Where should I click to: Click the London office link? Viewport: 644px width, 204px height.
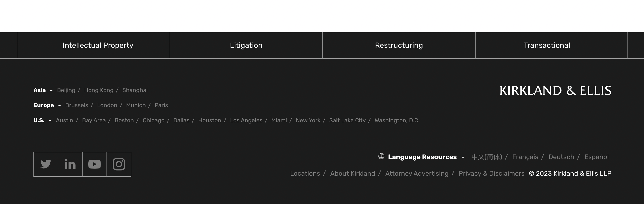coord(107,105)
